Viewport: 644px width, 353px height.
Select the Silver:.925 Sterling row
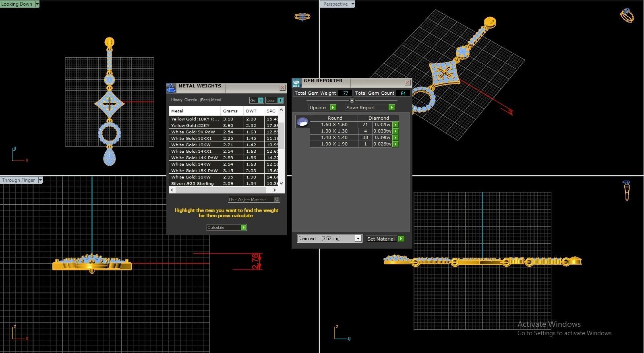pyautogui.click(x=224, y=183)
